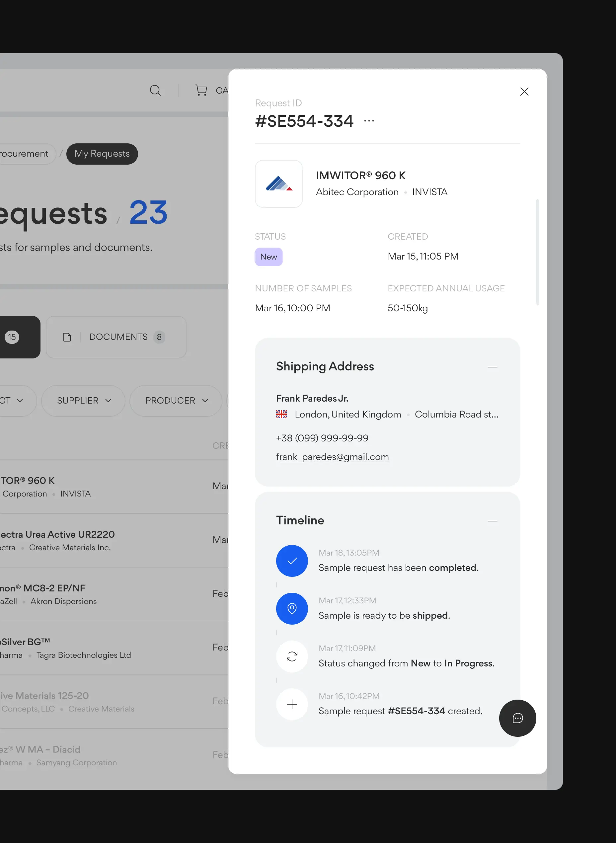The width and height of the screenshot is (616, 843).
Task: Click the New status badge
Action: point(269,257)
